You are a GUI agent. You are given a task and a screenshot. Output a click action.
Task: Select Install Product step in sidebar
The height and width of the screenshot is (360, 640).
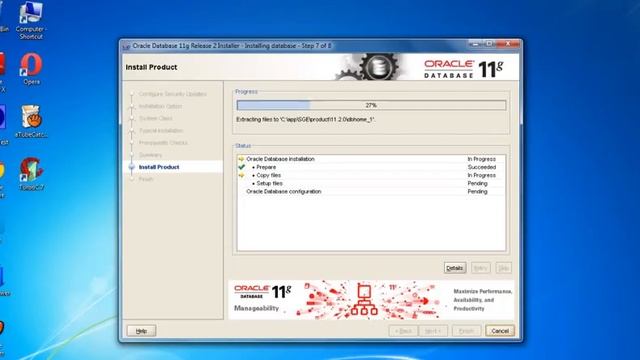point(159,167)
